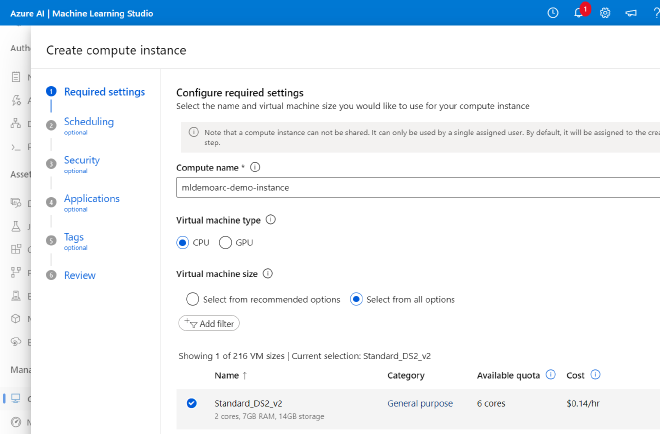660x434 pixels.
Task: Toggle the Standard_DS2_v2 row selection check
Action: point(192,403)
